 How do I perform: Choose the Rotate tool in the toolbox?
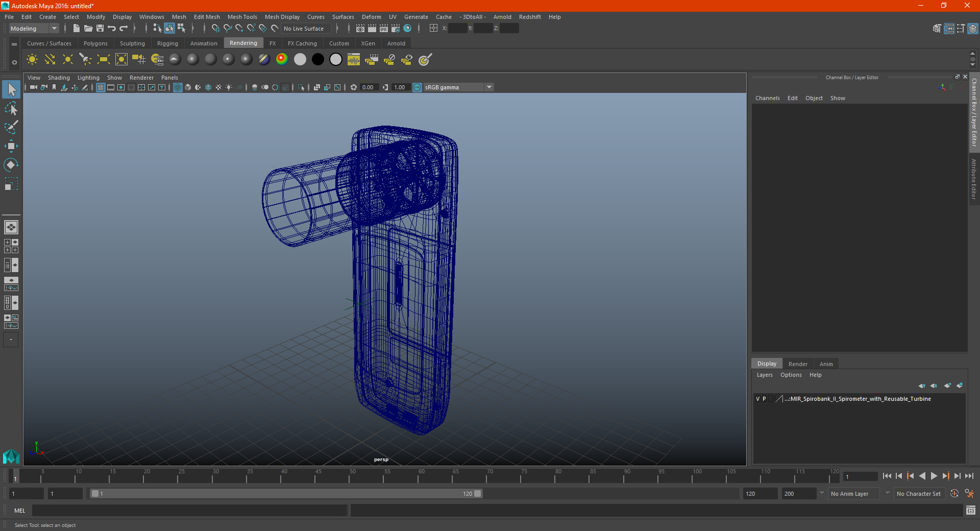pos(11,164)
